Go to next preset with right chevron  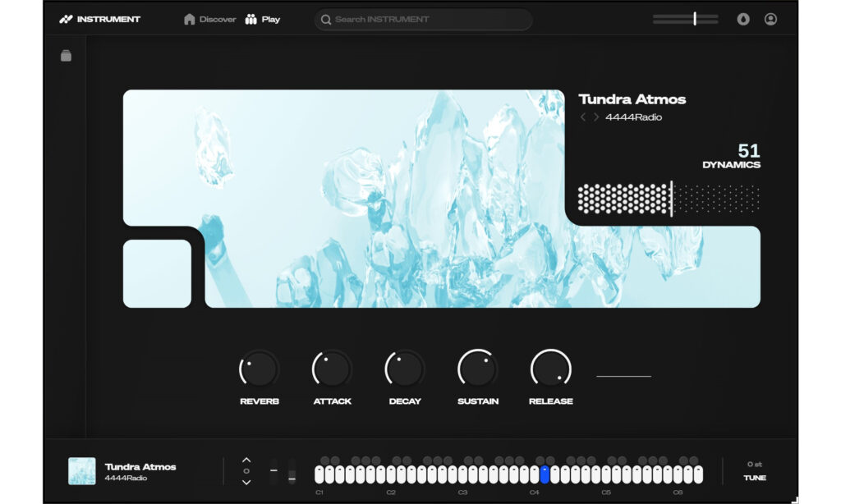[x=596, y=117]
